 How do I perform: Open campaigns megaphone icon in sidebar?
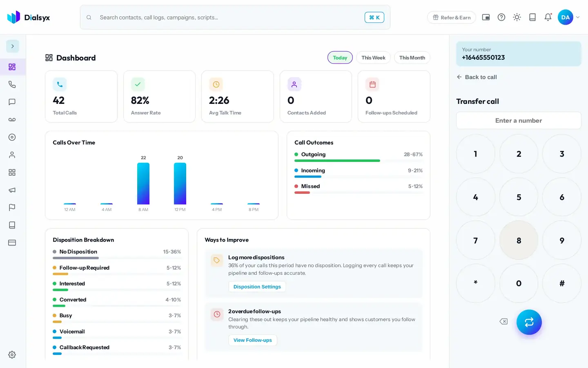(x=12, y=190)
